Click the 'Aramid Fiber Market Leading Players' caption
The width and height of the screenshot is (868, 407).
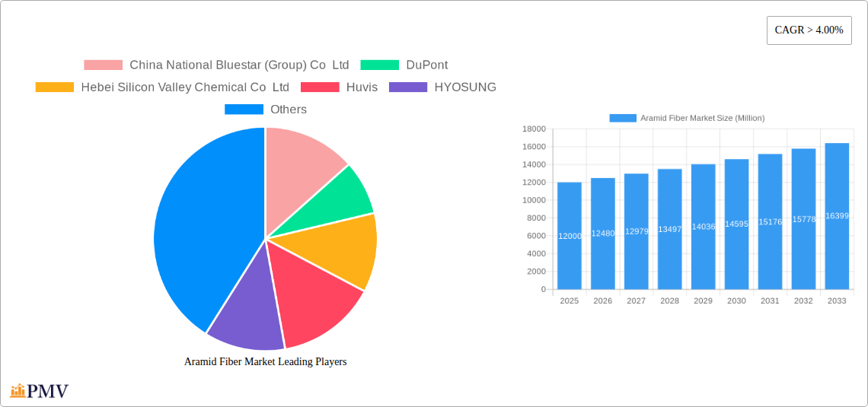266,361
